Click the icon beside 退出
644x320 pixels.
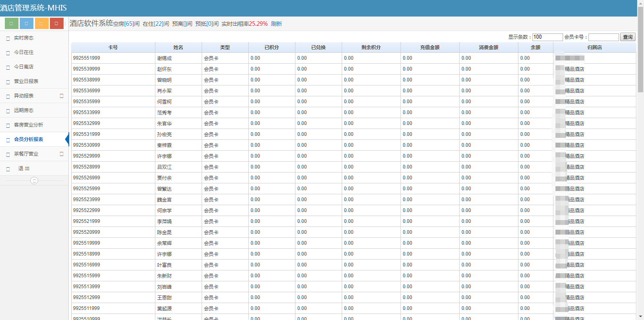(8, 169)
